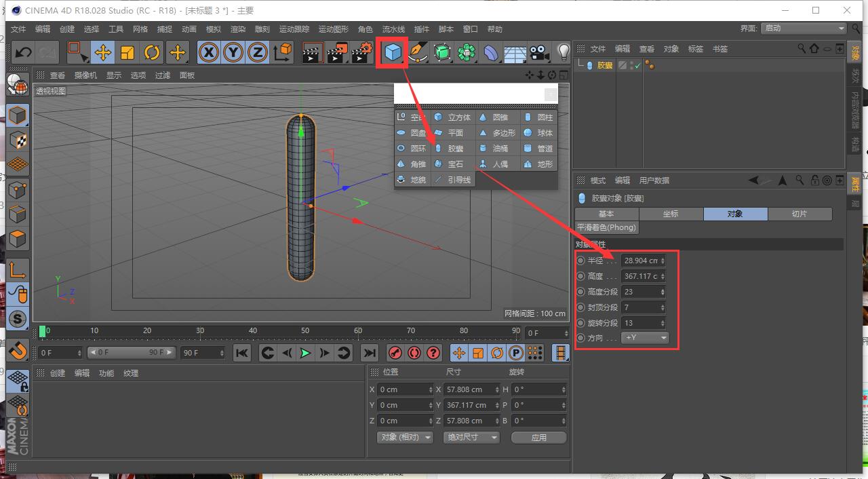The image size is (868, 479).
Task: Toggle the X axis lock
Action: coord(209,52)
